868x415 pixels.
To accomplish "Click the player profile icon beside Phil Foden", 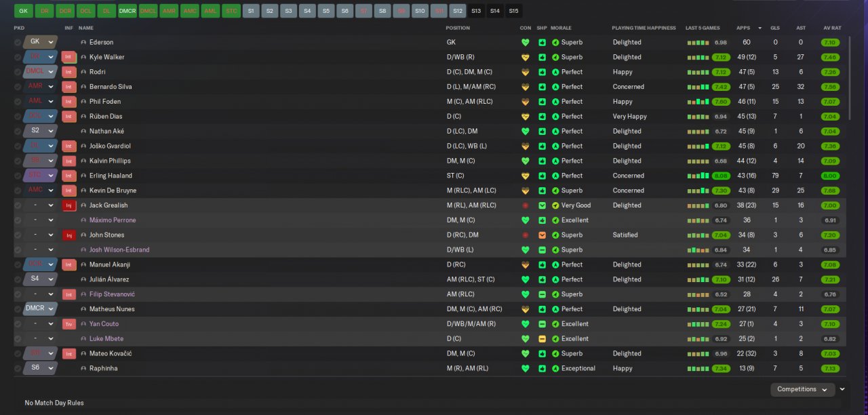I will click(x=83, y=102).
